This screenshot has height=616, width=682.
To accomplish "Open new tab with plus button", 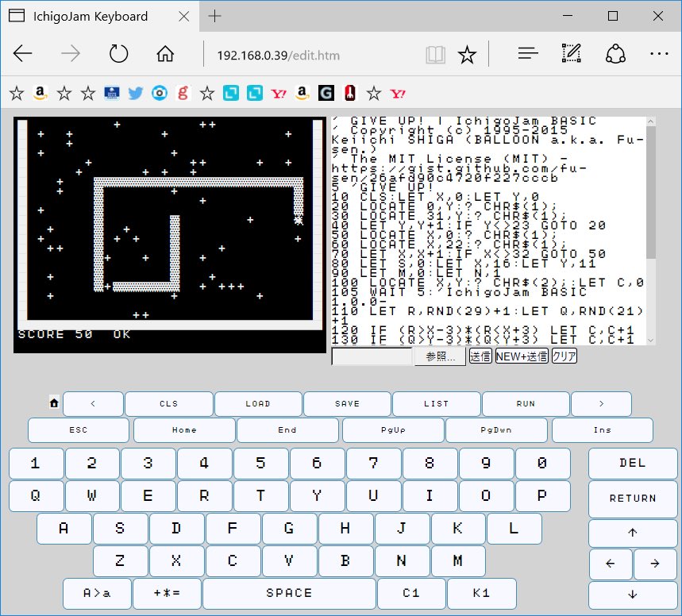I will (214, 17).
